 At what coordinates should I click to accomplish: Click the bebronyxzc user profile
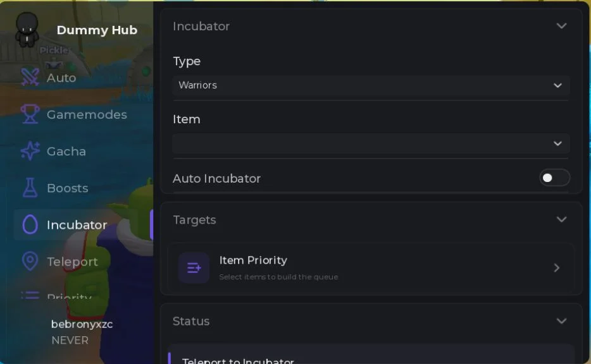pyautogui.click(x=82, y=332)
